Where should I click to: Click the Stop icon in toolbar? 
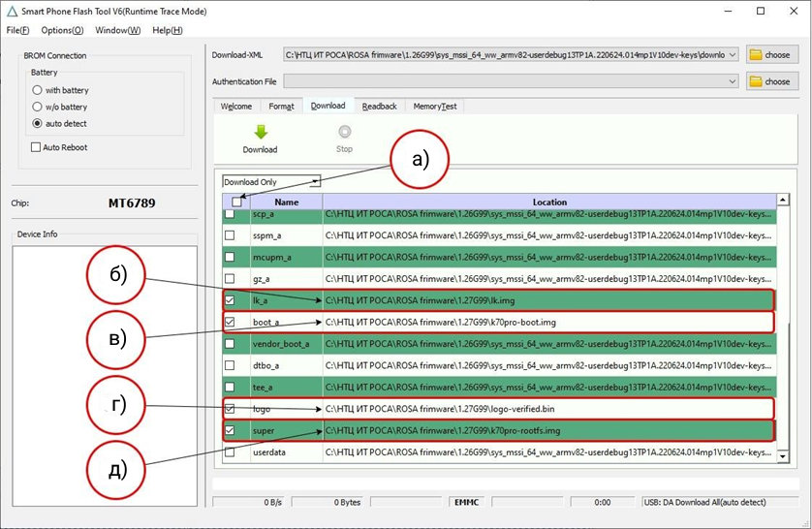[344, 133]
